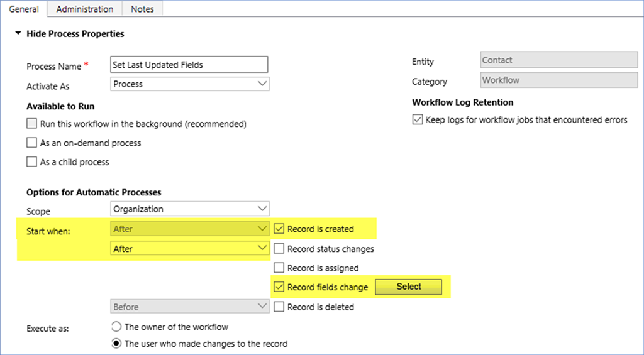Check As an on-demand process
This screenshot has width=644, height=355.
pyautogui.click(x=32, y=143)
